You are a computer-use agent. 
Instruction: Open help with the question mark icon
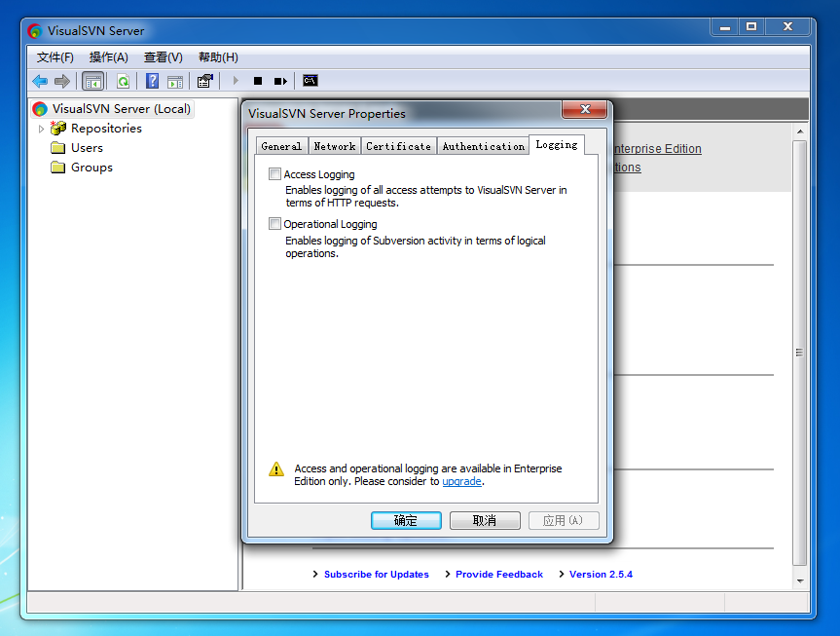click(152, 81)
